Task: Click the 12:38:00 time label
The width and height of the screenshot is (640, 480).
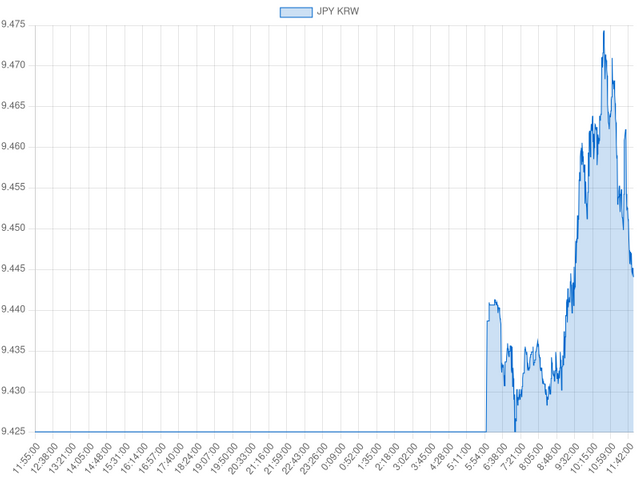Action: click(44, 459)
